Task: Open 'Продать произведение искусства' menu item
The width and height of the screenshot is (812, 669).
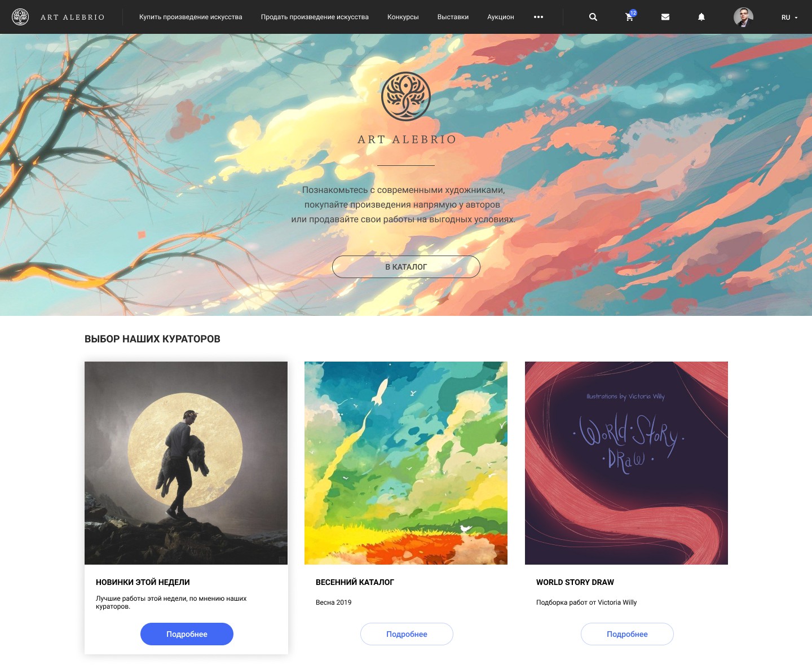Action: pos(315,17)
